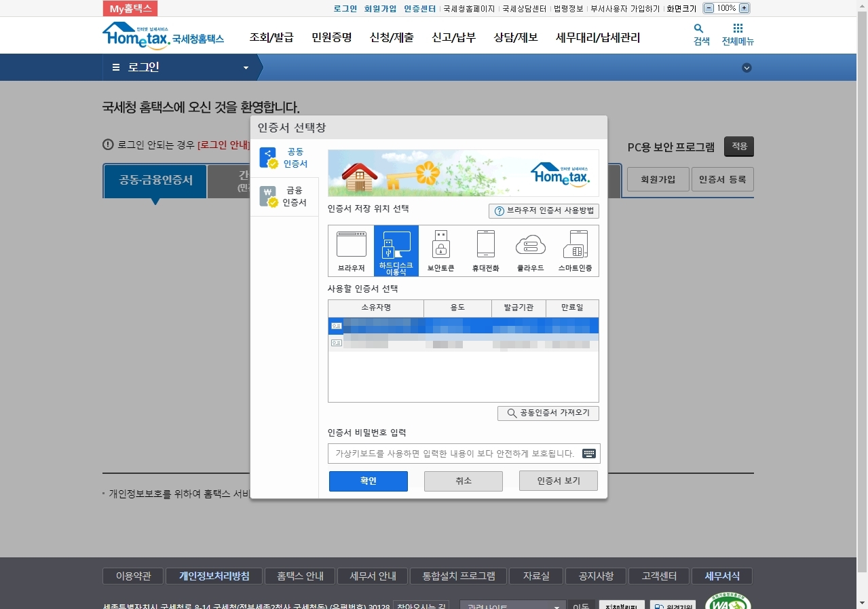The height and width of the screenshot is (609, 868).
Task: Click the Hometax logo in header
Action: (x=164, y=36)
